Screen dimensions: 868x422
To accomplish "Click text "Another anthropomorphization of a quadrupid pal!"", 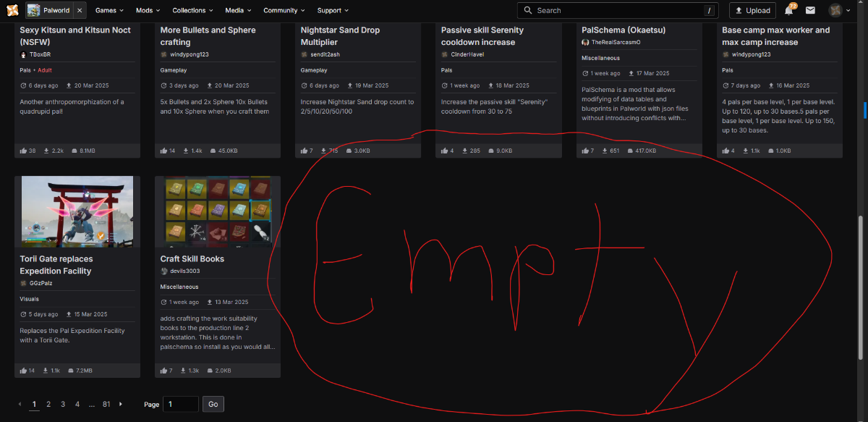I will coord(72,107).
